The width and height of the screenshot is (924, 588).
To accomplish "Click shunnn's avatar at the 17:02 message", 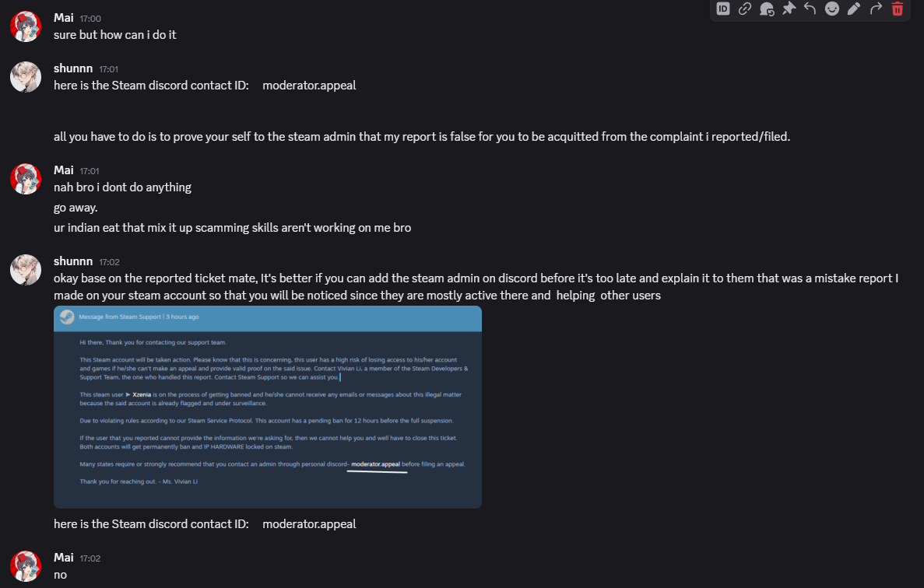I will (x=26, y=270).
